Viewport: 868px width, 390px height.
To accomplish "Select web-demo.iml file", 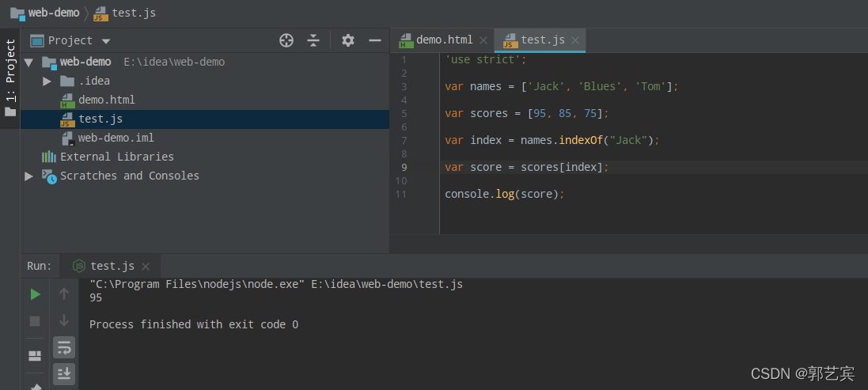I will tap(116, 138).
